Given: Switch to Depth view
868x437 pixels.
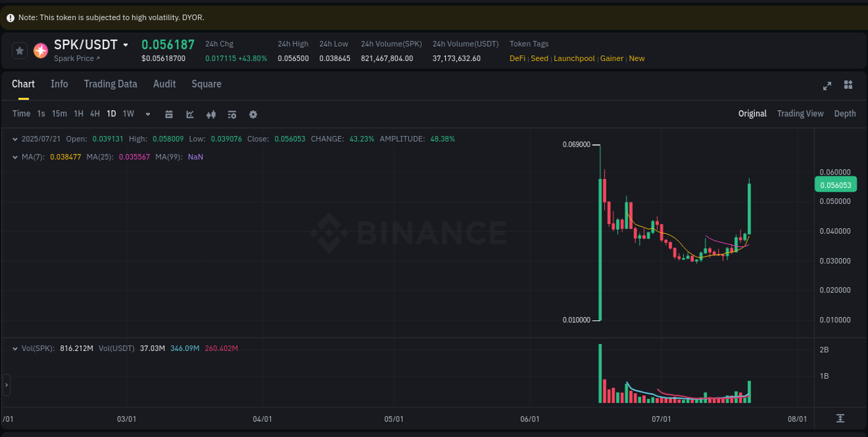Looking at the screenshot, I should tap(845, 113).
